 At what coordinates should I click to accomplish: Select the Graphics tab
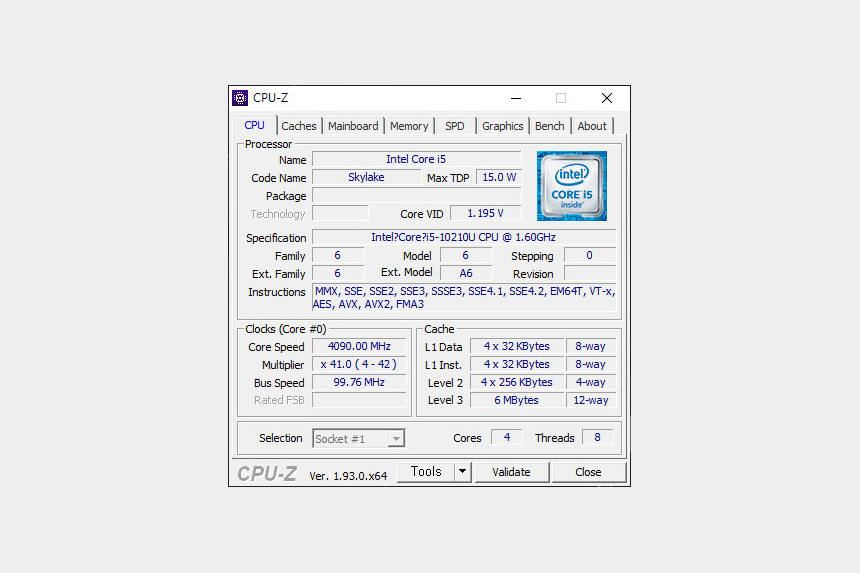click(x=502, y=126)
